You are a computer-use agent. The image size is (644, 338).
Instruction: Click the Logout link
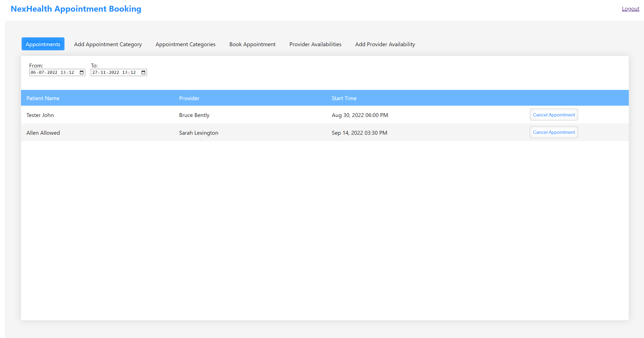tap(630, 9)
